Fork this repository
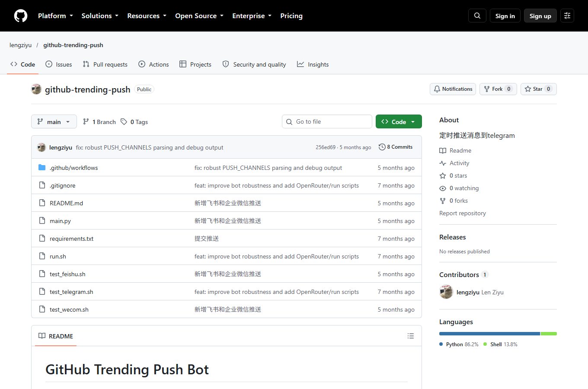This screenshot has height=389, width=588. tap(498, 89)
